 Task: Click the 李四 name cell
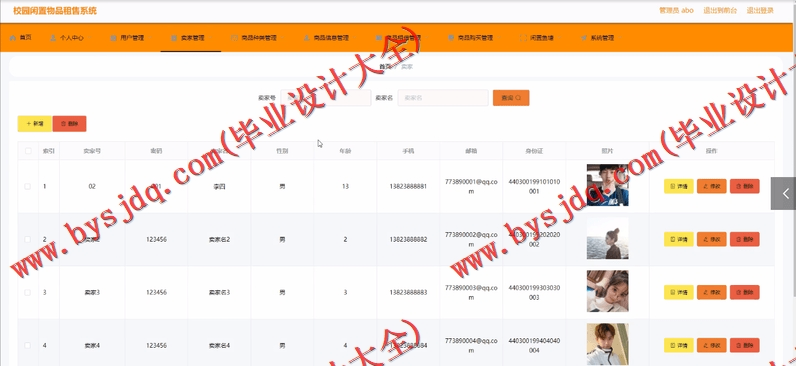(x=219, y=186)
